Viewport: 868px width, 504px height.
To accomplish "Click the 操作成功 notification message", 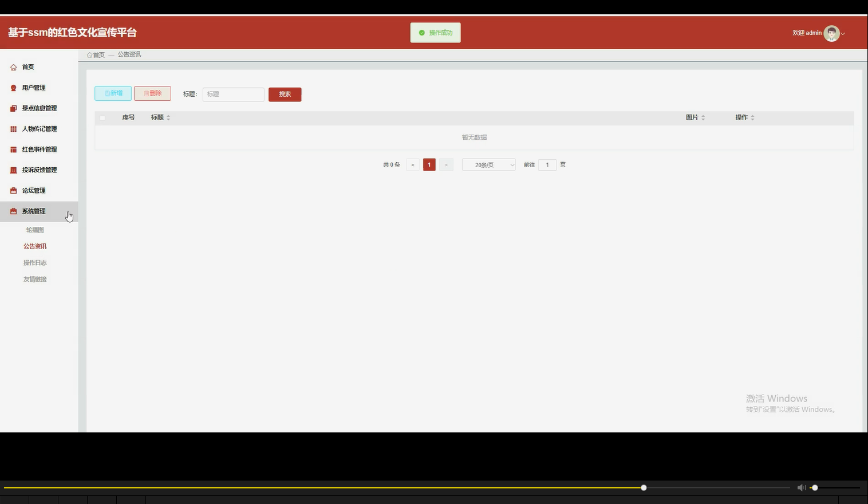I will (436, 33).
